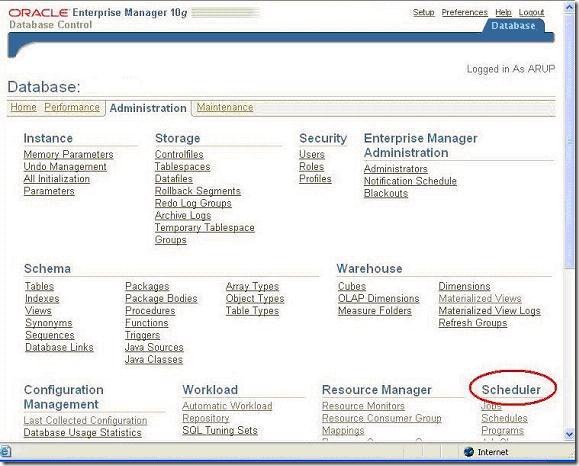Image resolution: width=579 pixels, height=466 pixels.
Task: Open the Blackouts link
Action: pos(386,193)
